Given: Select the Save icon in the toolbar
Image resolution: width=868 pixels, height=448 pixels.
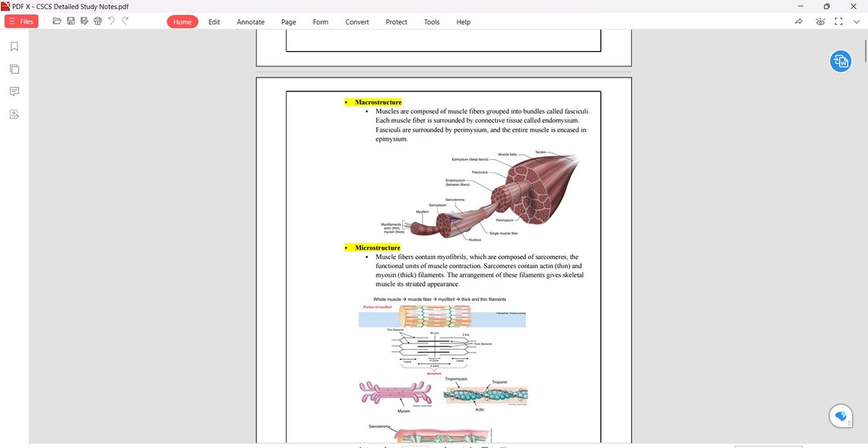Looking at the screenshot, I should click(x=70, y=21).
